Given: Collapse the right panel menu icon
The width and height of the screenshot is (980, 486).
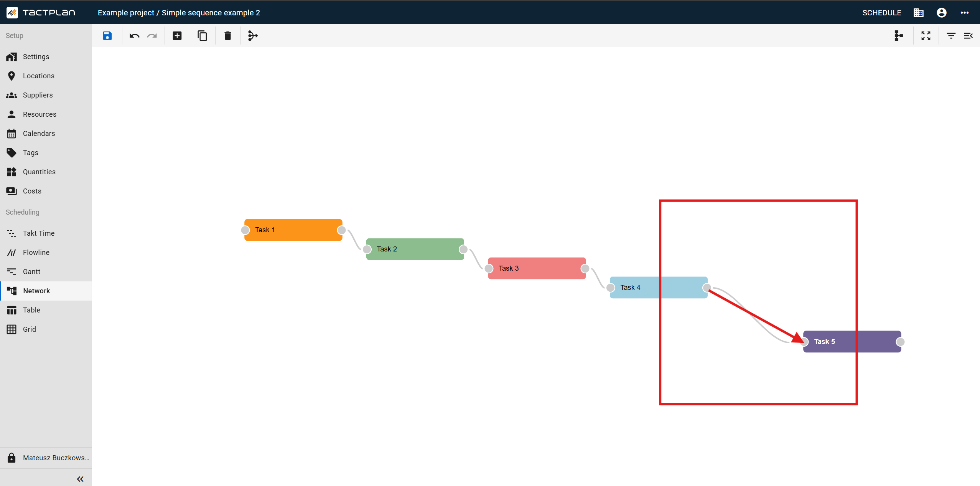Looking at the screenshot, I should [968, 36].
